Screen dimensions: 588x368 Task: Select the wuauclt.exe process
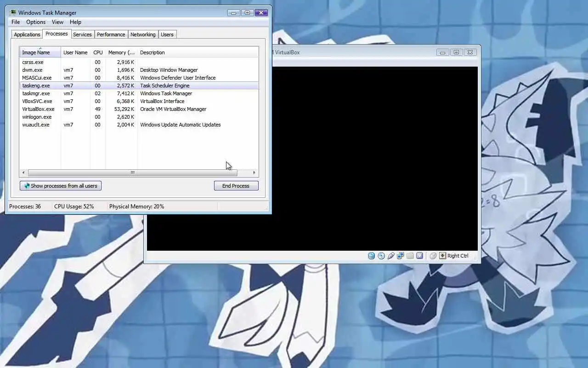[x=139, y=125]
